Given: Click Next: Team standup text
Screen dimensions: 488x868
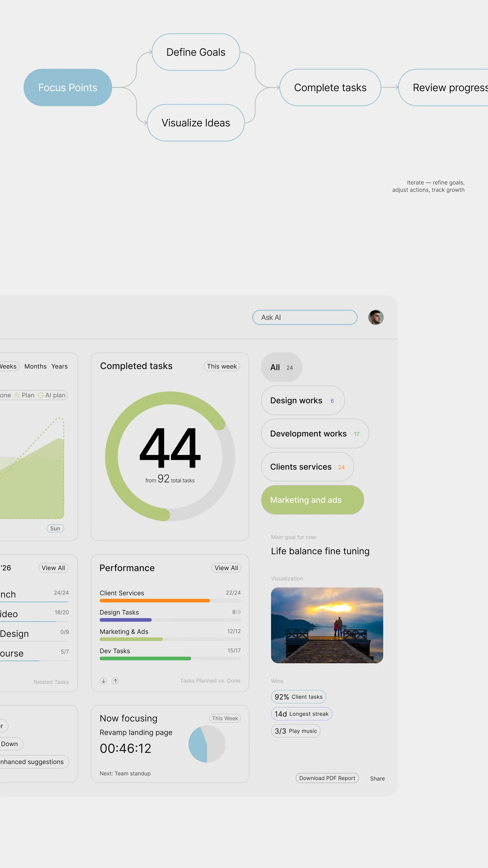Looking at the screenshot, I should point(125,773).
